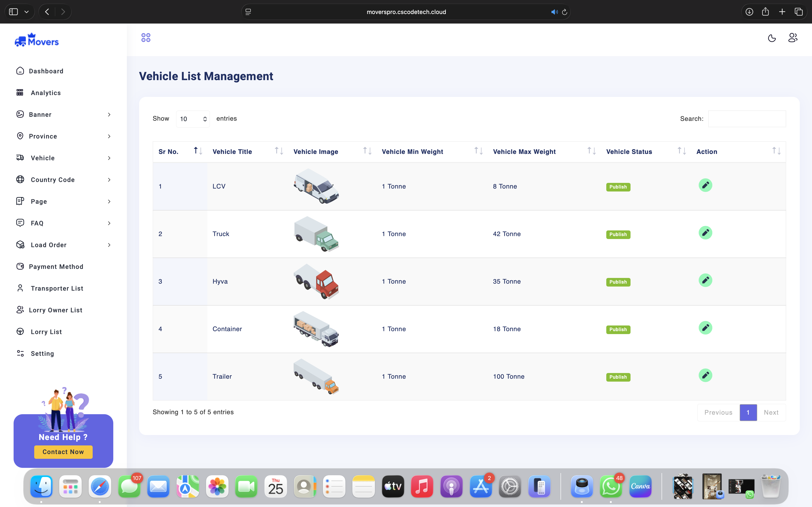Click the four-circle grid menu icon
This screenshot has height=507, width=812.
coord(146,38)
